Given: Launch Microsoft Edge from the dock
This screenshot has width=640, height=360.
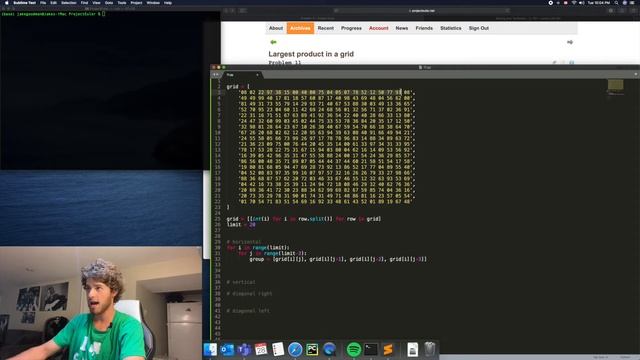Looking at the screenshot, I should click(329, 349).
